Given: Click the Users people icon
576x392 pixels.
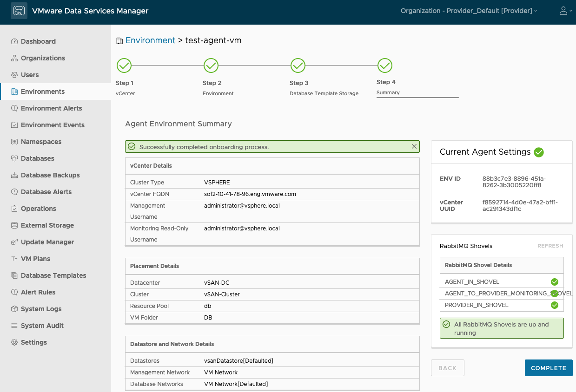Looking at the screenshot, I should click(x=14, y=75).
